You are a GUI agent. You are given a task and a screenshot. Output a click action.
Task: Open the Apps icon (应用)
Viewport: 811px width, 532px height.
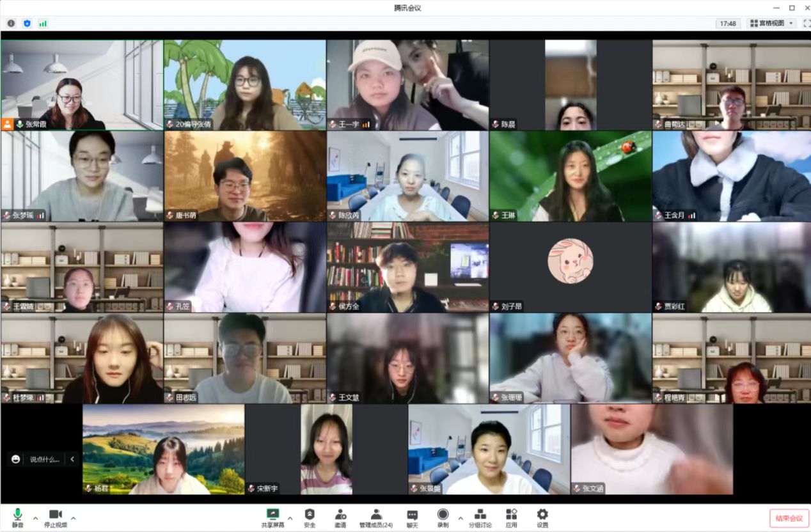click(511, 517)
